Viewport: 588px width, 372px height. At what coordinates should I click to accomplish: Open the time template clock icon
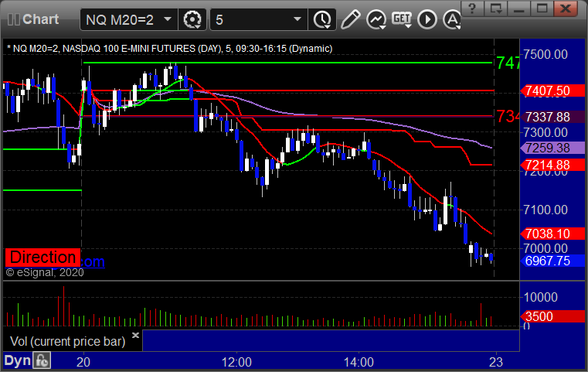[x=322, y=19]
